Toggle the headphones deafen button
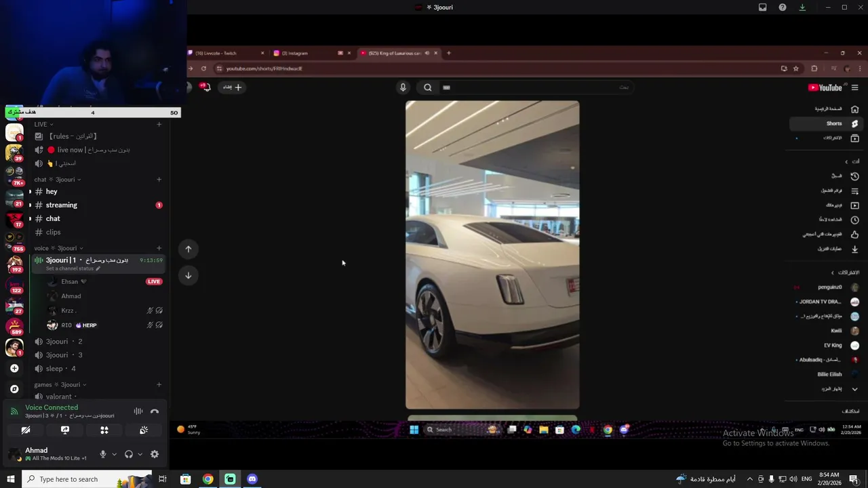The height and width of the screenshot is (488, 868). coord(129,454)
